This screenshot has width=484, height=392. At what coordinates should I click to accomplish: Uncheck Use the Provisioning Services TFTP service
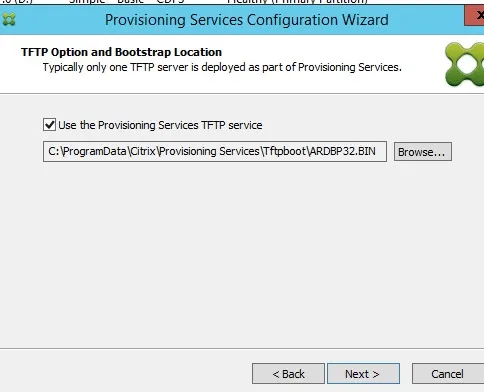[49, 125]
